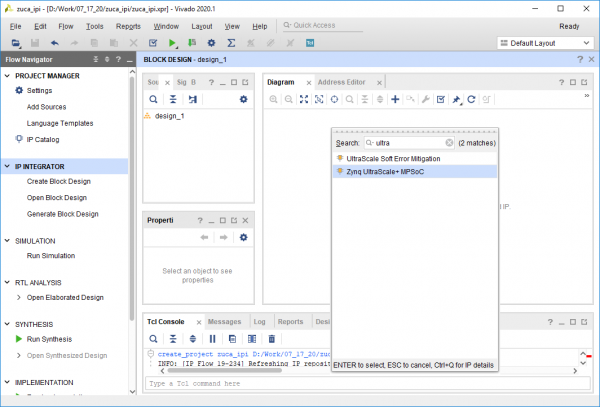Click search icon in Sources panel
The image size is (600, 407).
[153, 99]
